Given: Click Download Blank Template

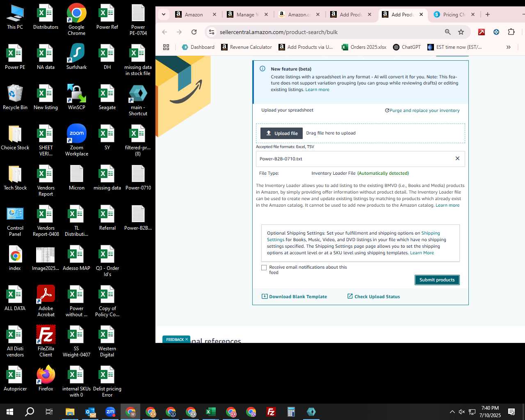Looking at the screenshot, I should coord(294,297).
